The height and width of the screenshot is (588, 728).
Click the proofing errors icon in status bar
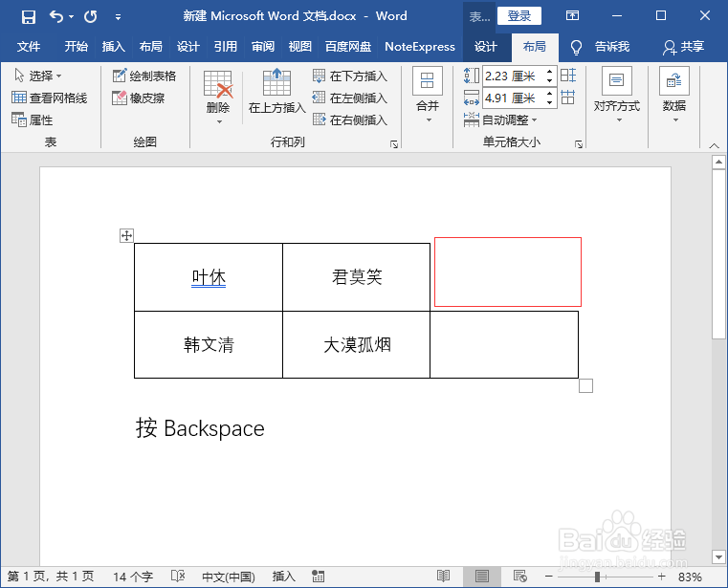pyautogui.click(x=178, y=577)
